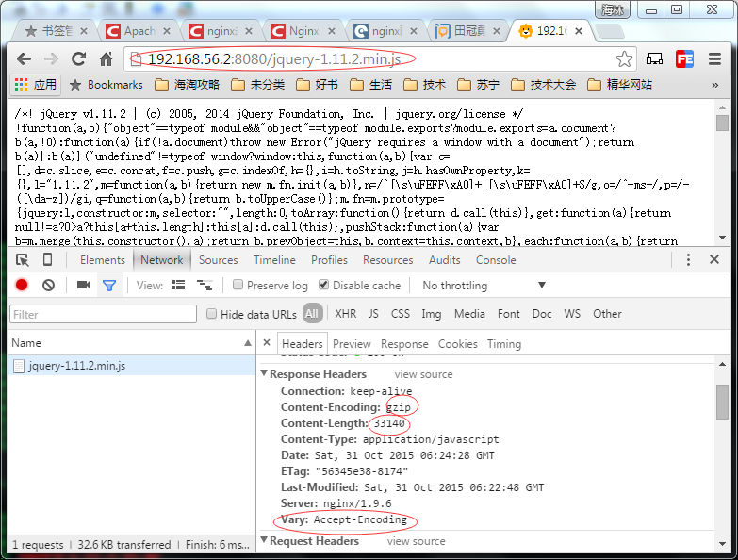The height and width of the screenshot is (560, 738).
Task: Filter requests by Font type
Action: (508, 314)
